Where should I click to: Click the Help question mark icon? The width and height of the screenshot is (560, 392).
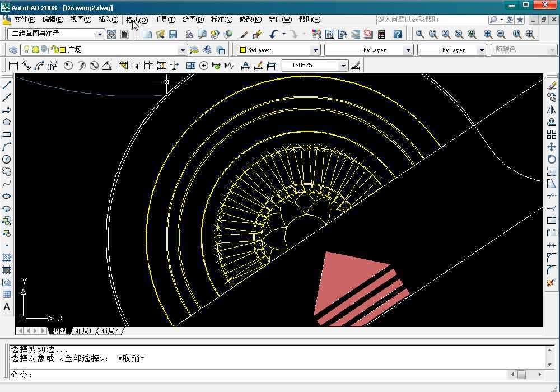click(398, 34)
